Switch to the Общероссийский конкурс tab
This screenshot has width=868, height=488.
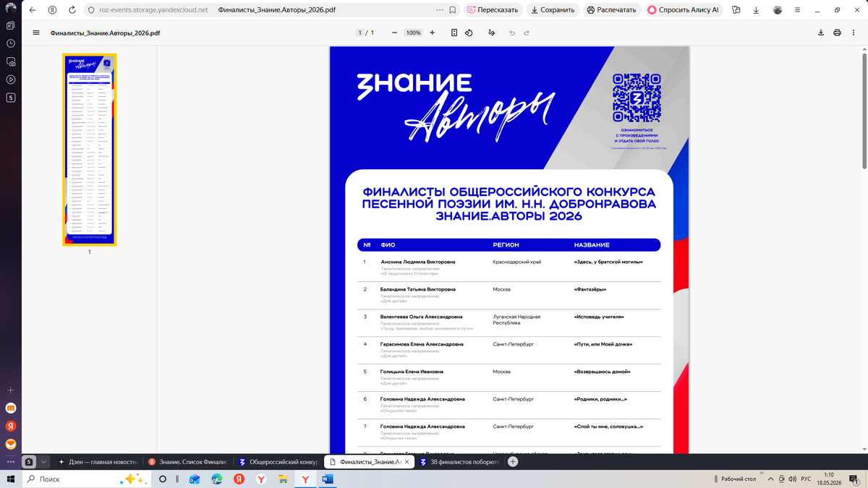tap(278, 461)
